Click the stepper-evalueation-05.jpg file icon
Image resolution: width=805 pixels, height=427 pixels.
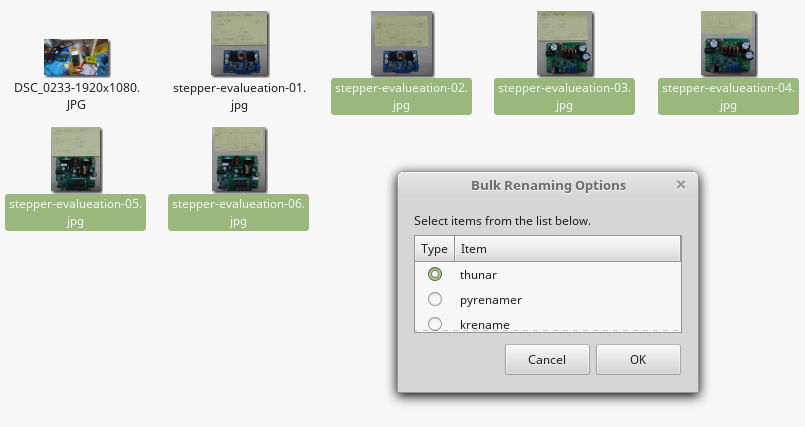(75, 160)
